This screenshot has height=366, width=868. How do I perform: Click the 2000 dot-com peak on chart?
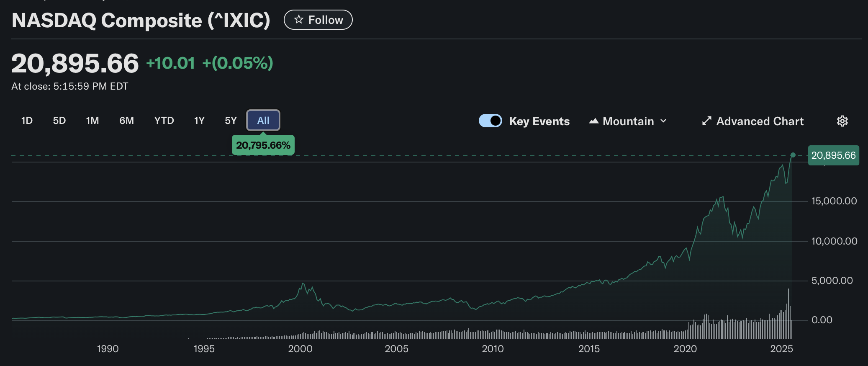coord(303,284)
